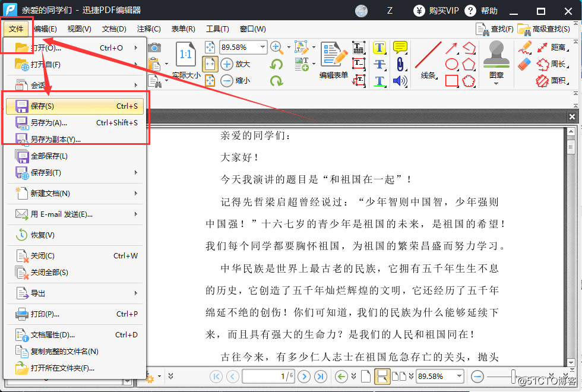Open the 文档(D) menu

pyautogui.click(x=114, y=29)
